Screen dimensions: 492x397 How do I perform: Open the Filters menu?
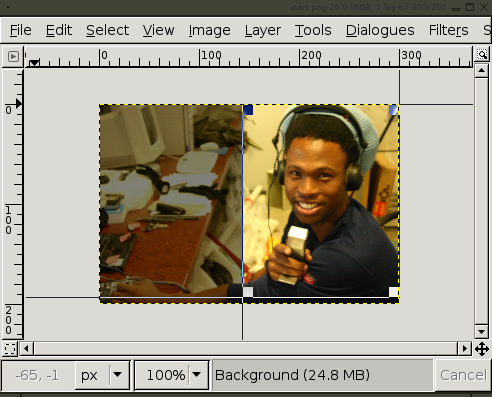(x=448, y=30)
